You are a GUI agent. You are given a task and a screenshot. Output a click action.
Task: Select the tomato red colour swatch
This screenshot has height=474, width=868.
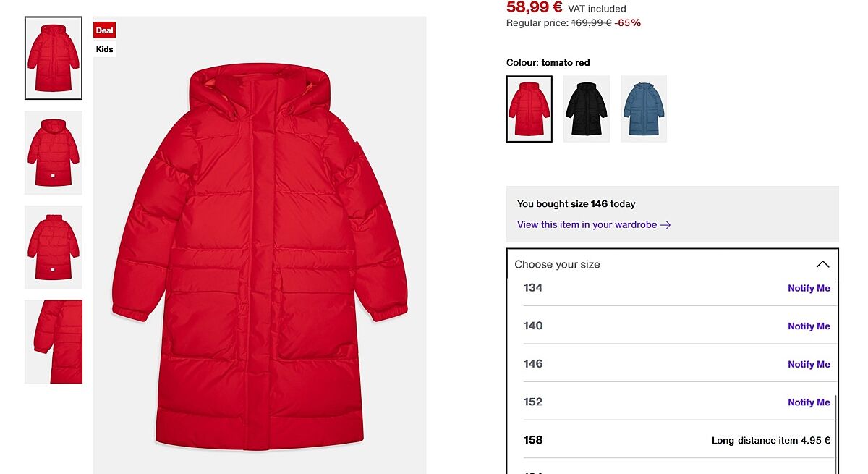pyautogui.click(x=529, y=109)
